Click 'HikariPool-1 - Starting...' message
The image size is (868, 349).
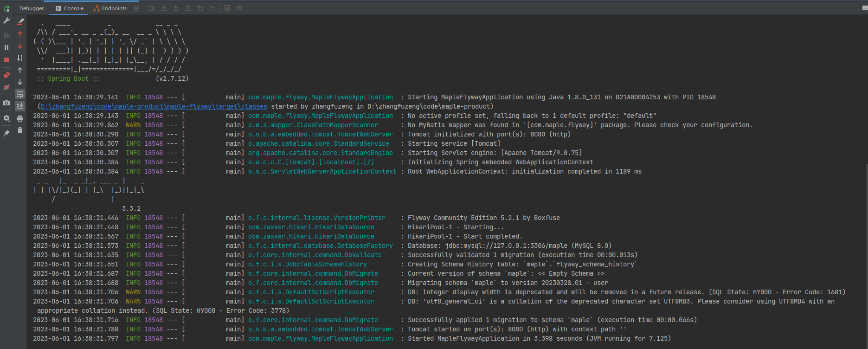pyautogui.click(x=456, y=227)
